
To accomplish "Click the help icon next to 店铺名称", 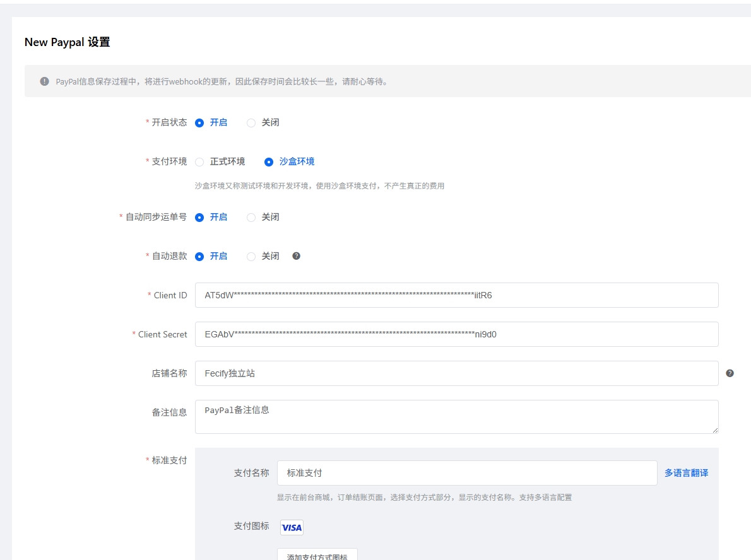I will pos(730,373).
